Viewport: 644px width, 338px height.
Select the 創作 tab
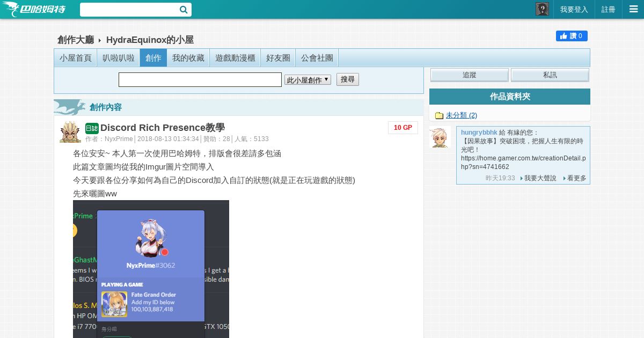(153, 58)
